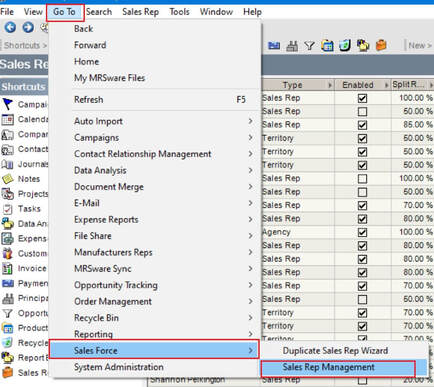Click the funnel Opportunities toolbar icon
Viewport: 434px width, 387px height.
(x=310, y=45)
